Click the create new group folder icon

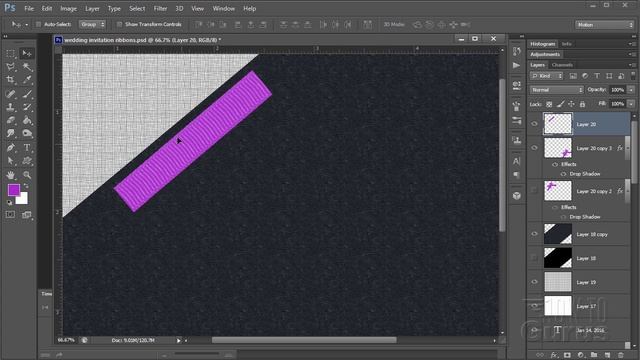pyautogui.click(x=594, y=355)
